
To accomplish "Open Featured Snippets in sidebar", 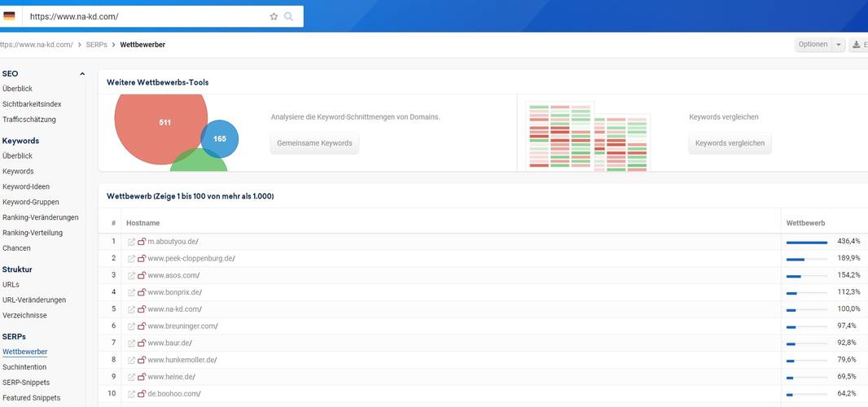I will [31, 398].
